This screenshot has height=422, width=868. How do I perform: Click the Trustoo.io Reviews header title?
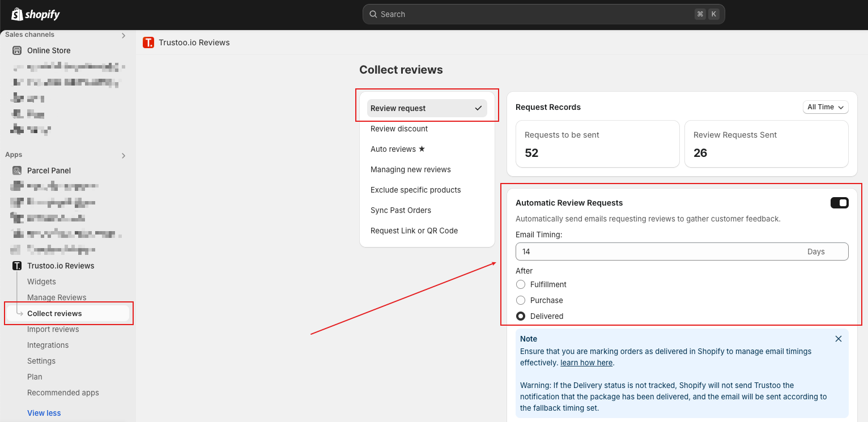[x=194, y=42]
